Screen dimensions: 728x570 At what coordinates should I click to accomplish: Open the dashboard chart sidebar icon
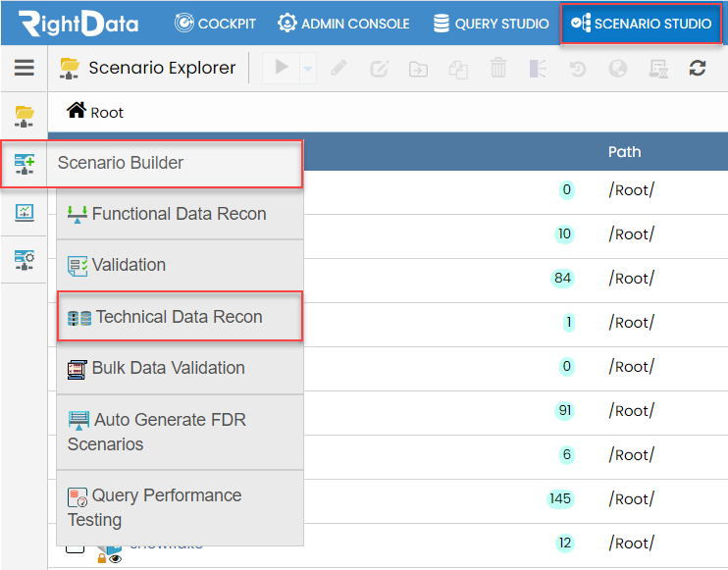pos(25,213)
